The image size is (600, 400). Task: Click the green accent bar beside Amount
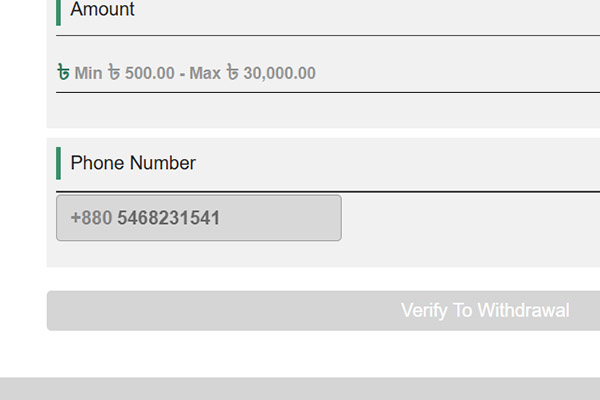[x=59, y=11]
